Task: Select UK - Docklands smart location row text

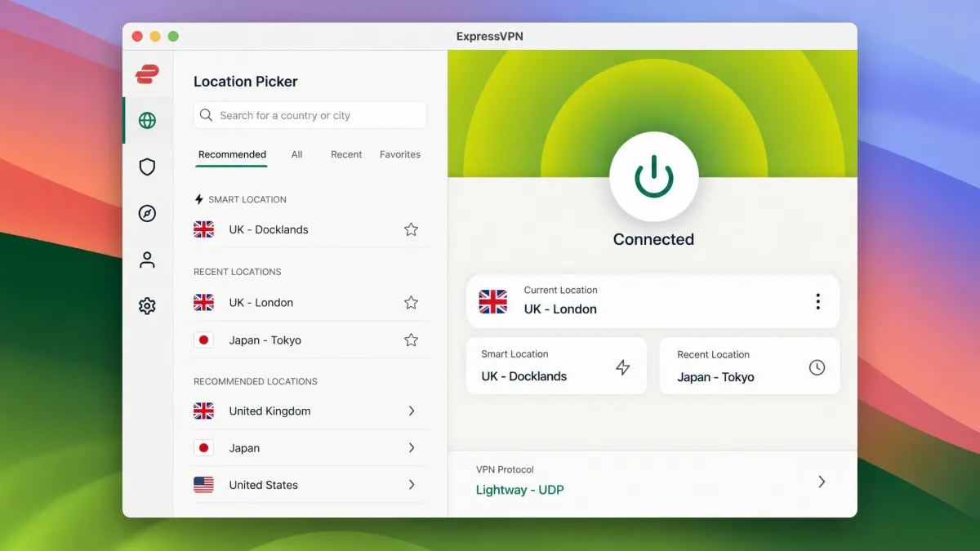Action: tap(269, 229)
